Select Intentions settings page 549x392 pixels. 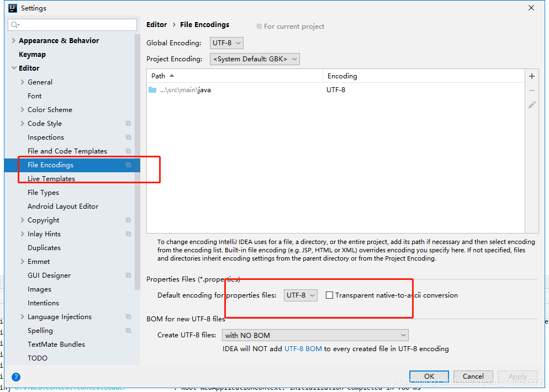[x=43, y=303]
